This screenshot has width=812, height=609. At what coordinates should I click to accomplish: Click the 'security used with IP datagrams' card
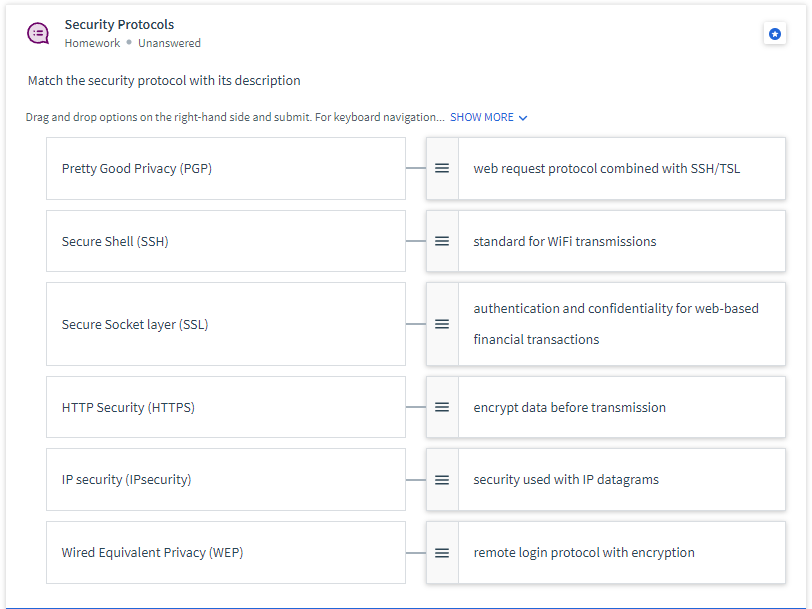[x=606, y=480]
